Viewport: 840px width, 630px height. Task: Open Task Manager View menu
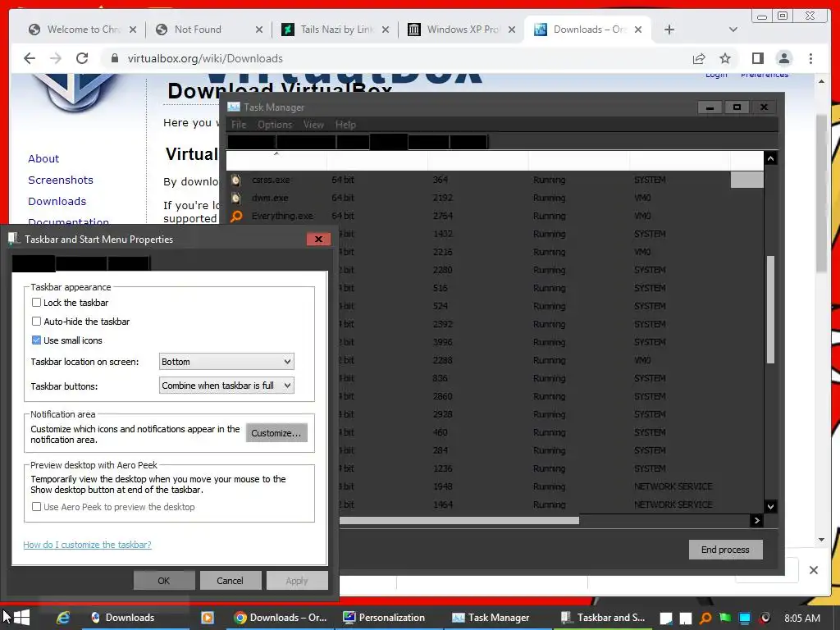pyautogui.click(x=313, y=125)
